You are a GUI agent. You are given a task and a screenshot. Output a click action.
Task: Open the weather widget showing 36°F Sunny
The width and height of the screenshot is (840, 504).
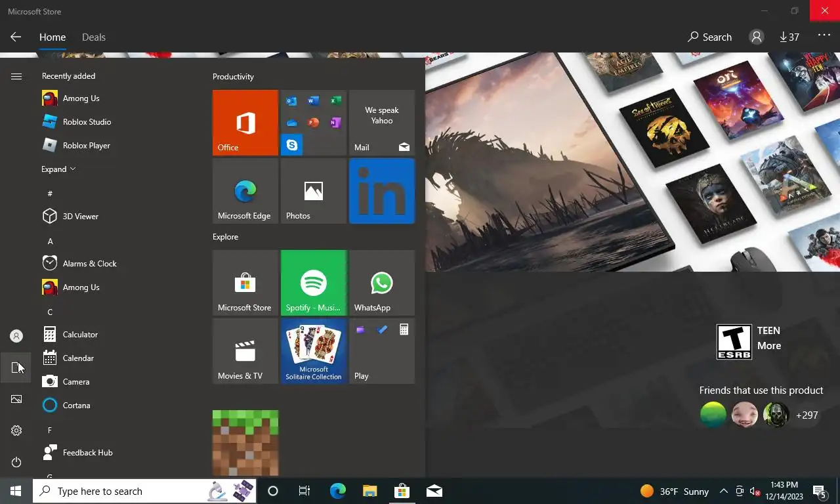[x=675, y=491]
